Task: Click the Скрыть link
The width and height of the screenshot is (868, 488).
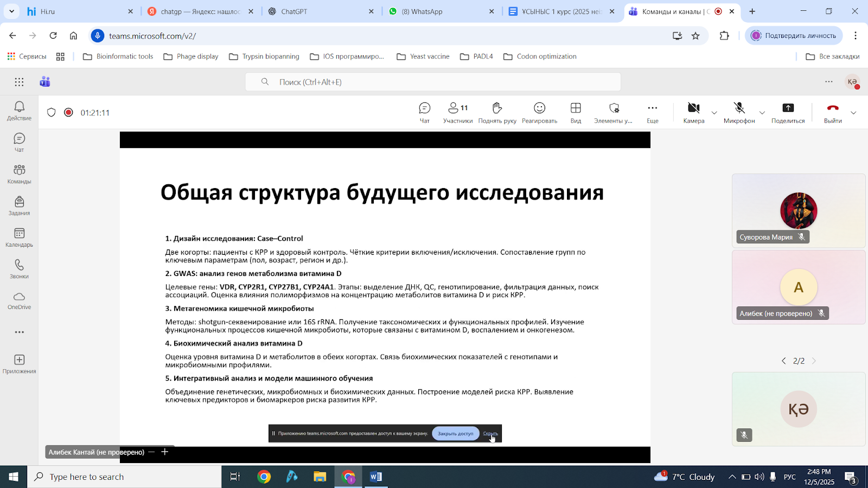Action: pyautogui.click(x=490, y=434)
